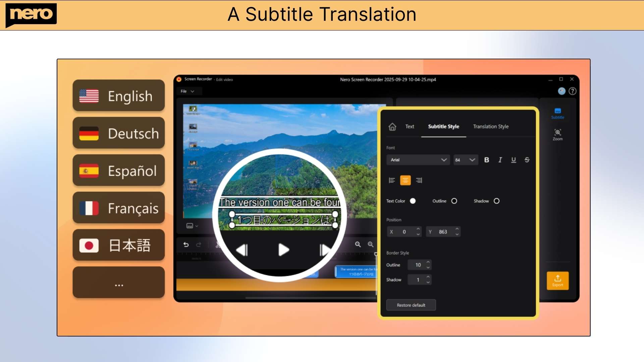Open the Arial font dropdown
Image resolution: width=644 pixels, height=362 pixels.
point(418,160)
